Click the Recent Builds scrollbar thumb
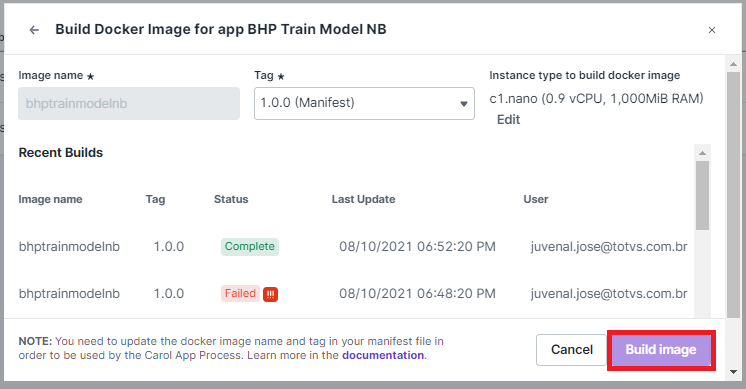 pyautogui.click(x=702, y=195)
